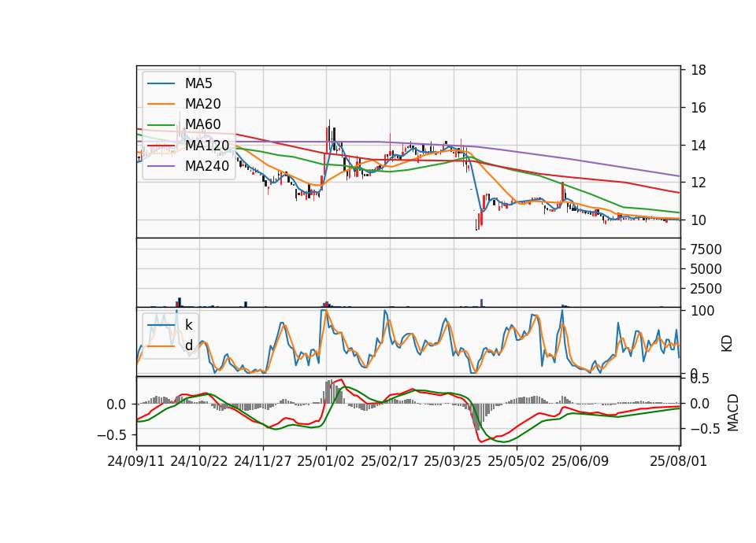This screenshot has height=543, width=756.
Task: Click the date label 25/06/09
Action: pyautogui.click(x=580, y=462)
